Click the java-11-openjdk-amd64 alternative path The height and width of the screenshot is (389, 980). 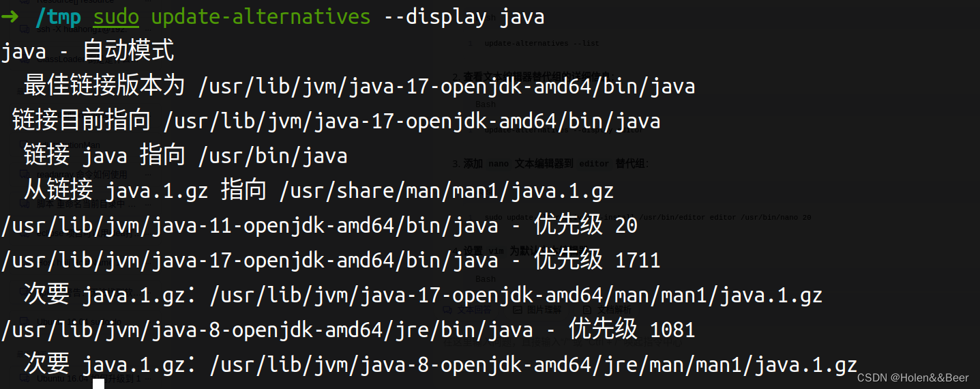[250, 226]
